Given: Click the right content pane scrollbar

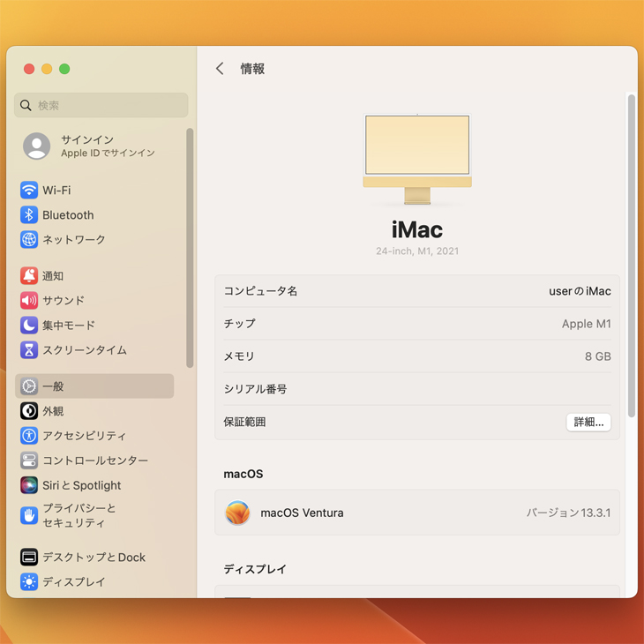Looking at the screenshot, I should click(631, 256).
